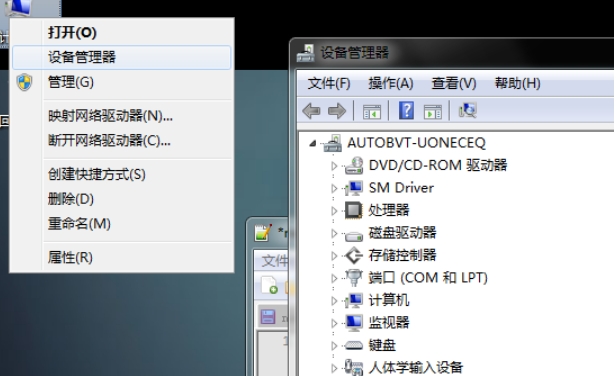
Task: Expand the 人体学输入设备 node
Action: click(x=334, y=368)
